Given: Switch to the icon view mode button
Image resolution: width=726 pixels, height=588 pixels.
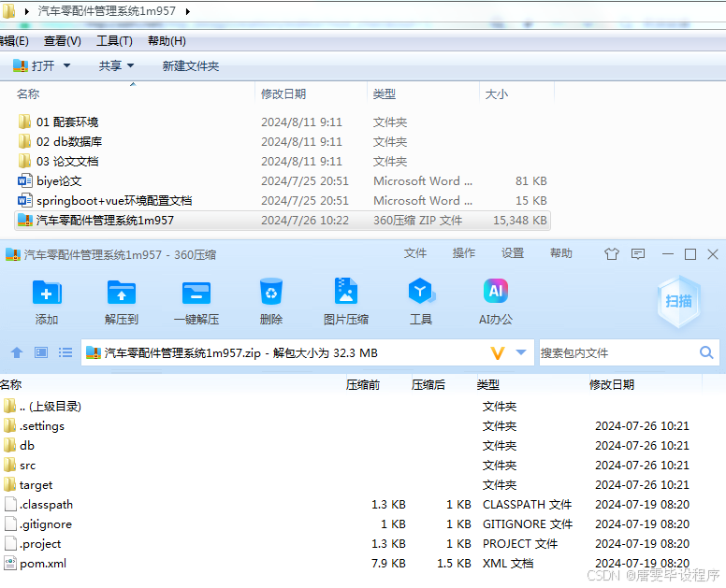Looking at the screenshot, I should 41,353.
